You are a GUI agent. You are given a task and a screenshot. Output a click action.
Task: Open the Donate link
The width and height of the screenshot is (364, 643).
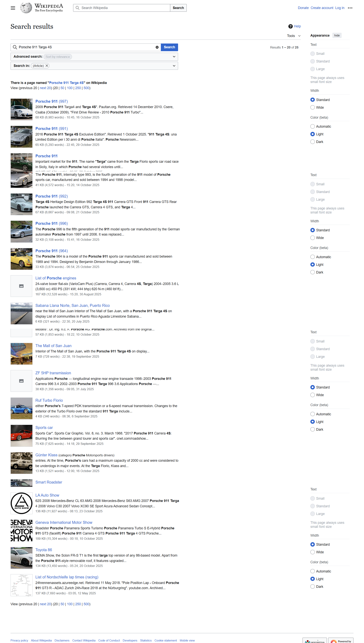coord(303,8)
